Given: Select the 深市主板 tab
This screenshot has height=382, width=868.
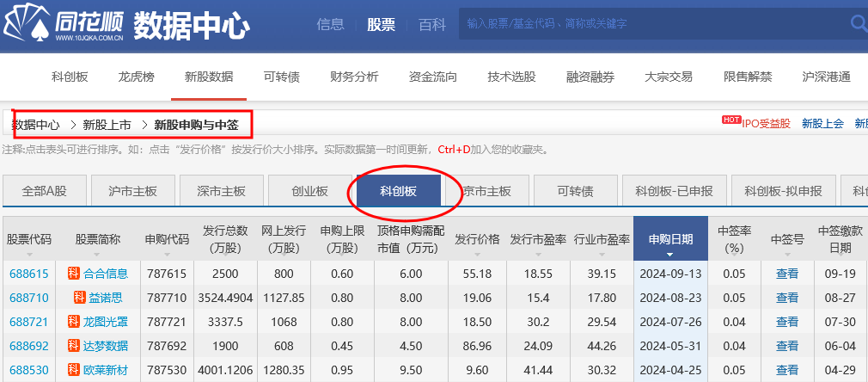Looking at the screenshot, I should [222, 191].
